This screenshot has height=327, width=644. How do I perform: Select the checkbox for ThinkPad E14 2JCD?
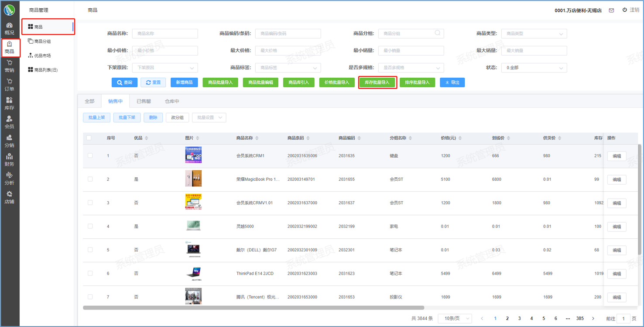90,274
